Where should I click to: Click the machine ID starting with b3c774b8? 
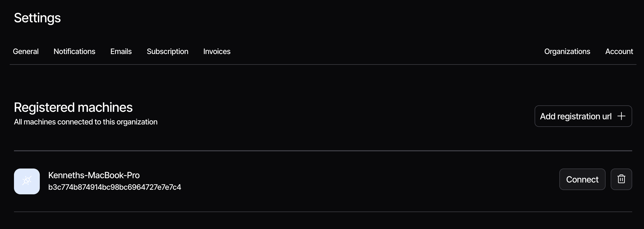[115, 187]
